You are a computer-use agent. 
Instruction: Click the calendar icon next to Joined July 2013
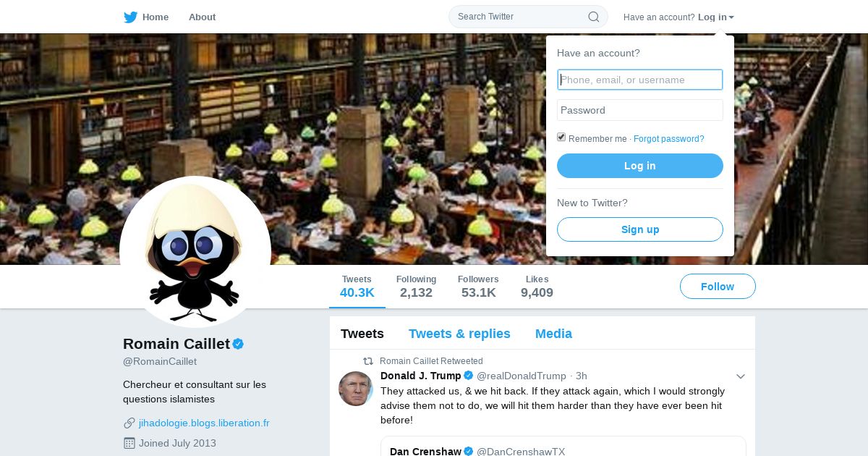pyautogui.click(x=129, y=443)
